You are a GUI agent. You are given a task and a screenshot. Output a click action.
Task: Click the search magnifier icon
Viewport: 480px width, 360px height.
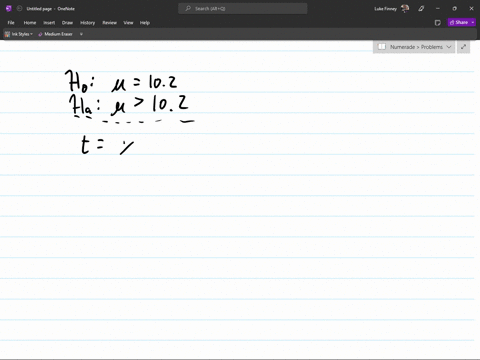(188, 9)
